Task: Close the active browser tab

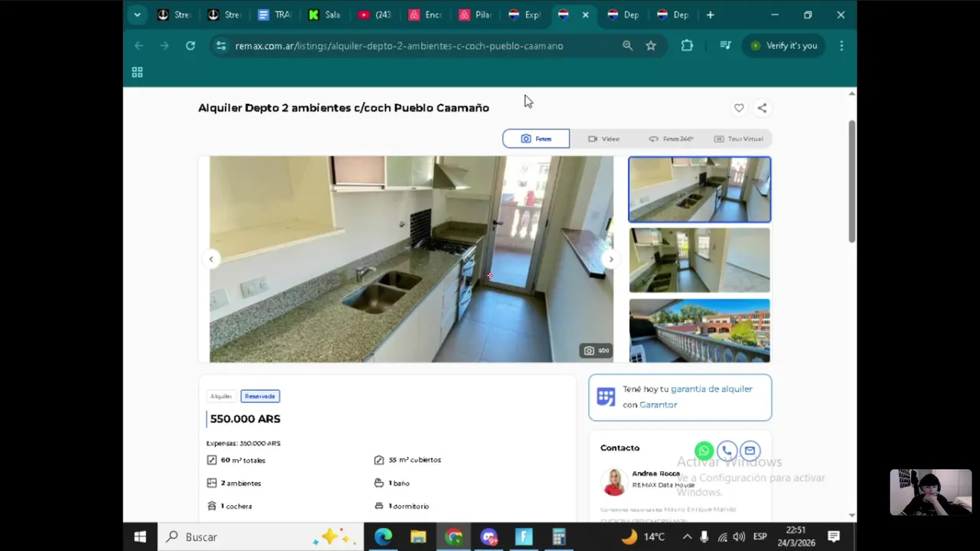Action: [586, 15]
